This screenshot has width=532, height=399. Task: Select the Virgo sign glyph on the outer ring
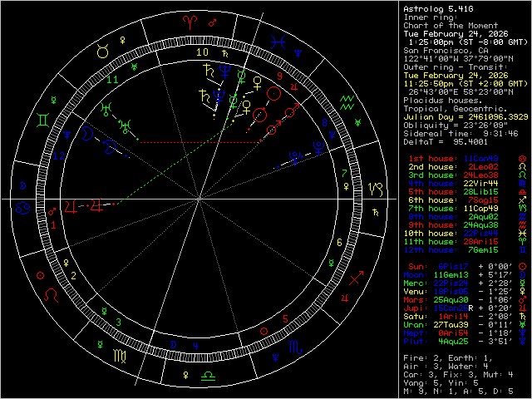pyautogui.click(x=121, y=356)
